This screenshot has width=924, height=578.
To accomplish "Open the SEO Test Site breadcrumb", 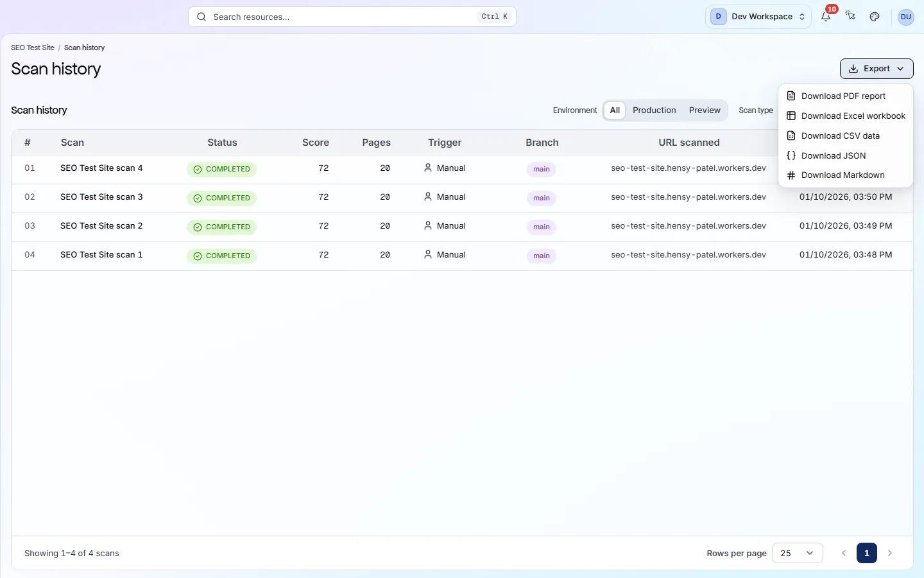I will click(33, 48).
